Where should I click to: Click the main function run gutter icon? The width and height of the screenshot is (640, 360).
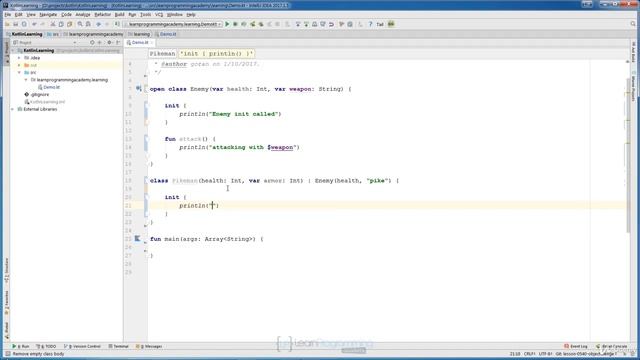coord(138,238)
